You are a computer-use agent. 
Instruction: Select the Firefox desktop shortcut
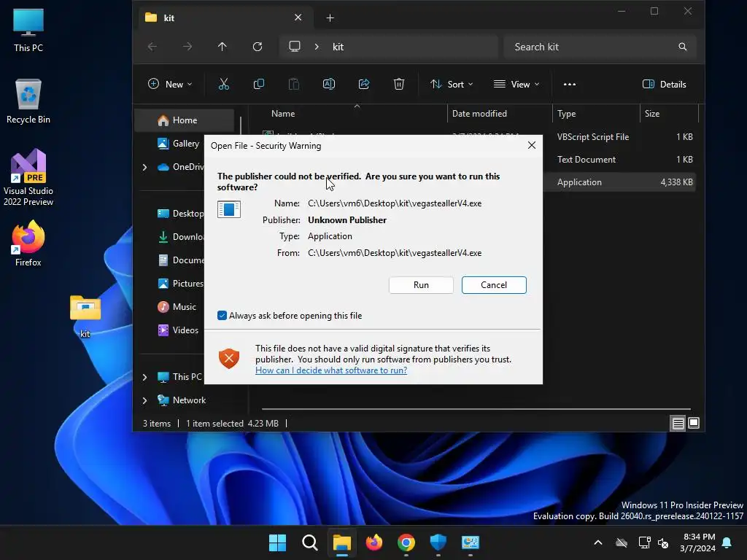click(28, 244)
